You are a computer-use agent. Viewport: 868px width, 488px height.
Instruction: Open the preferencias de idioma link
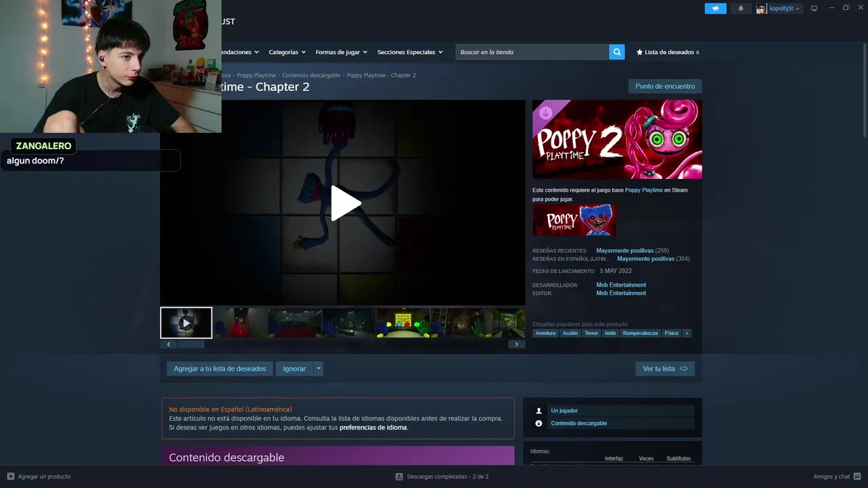tap(373, 428)
